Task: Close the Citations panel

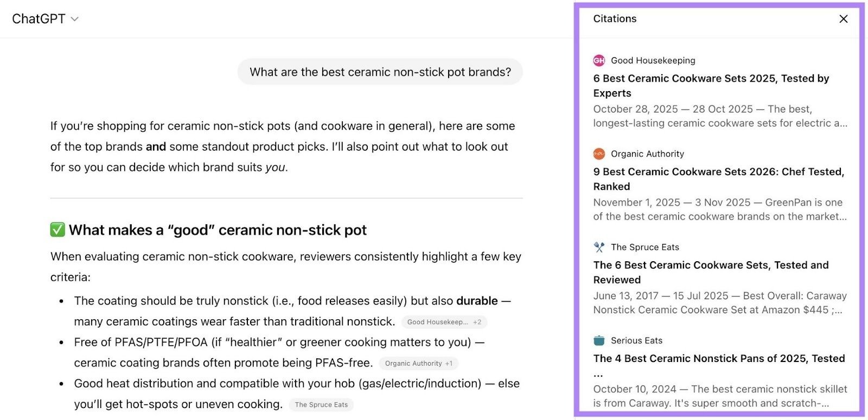Action: [843, 19]
